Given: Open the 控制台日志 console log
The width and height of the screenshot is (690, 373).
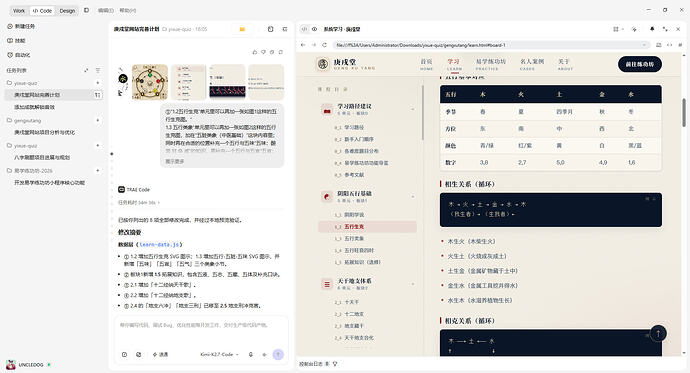Looking at the screenshot, I should point(311,364).
